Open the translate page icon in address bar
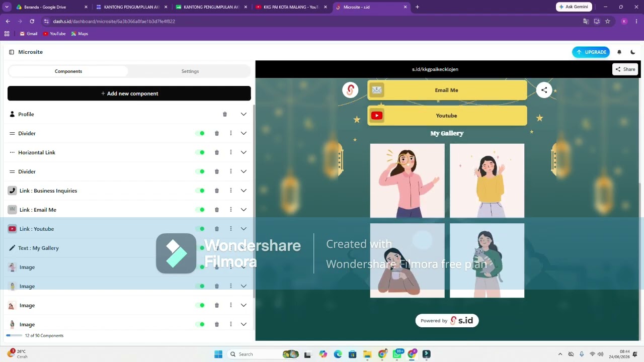 click(x=586, y=21)
